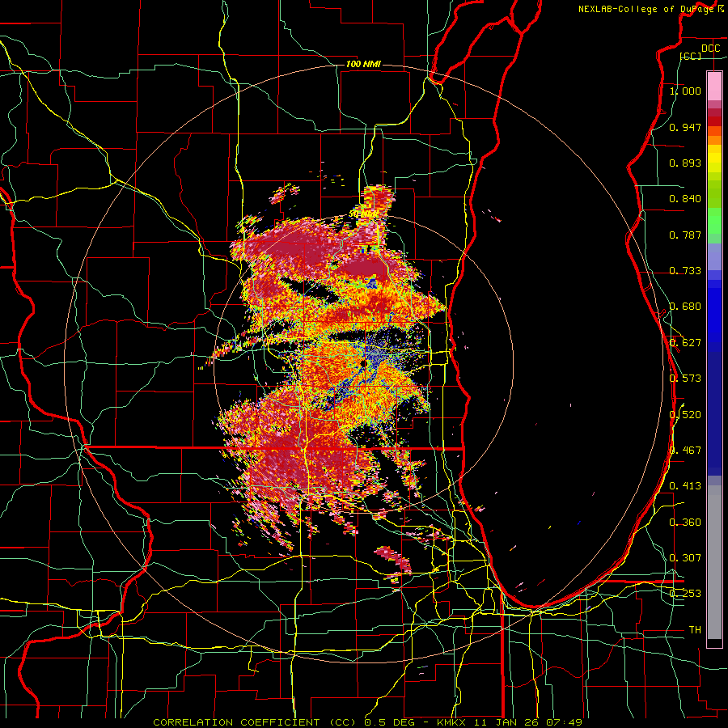Screen dimensions: 728x728
Task: Click the 0.733 legend value
Action: (685, 271)
